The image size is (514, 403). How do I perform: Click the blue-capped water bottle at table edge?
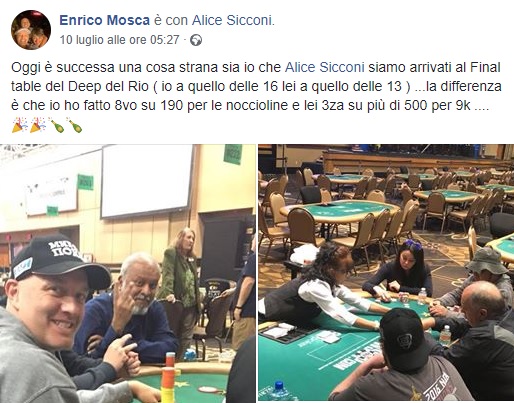point(278,391)
